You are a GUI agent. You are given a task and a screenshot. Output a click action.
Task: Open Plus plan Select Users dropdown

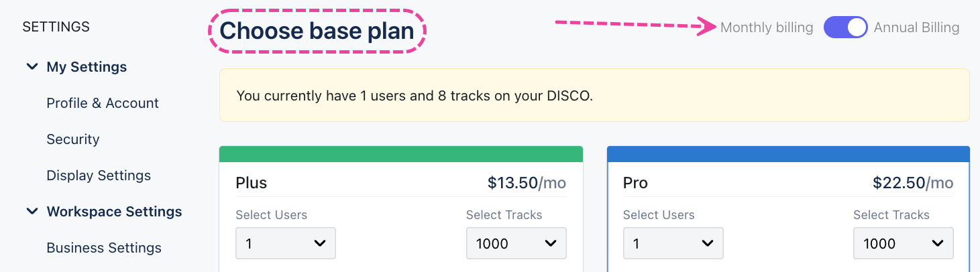click(285, 243)
